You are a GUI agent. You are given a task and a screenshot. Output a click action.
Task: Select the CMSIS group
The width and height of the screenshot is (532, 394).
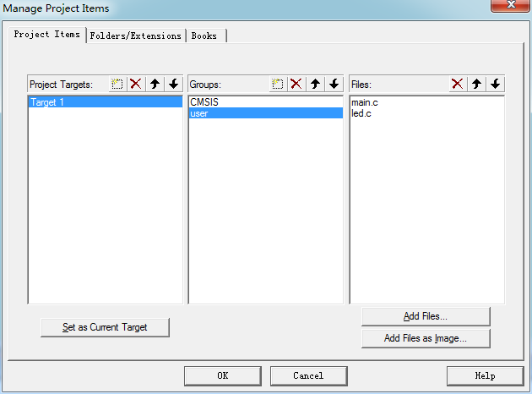coord(266,102)
